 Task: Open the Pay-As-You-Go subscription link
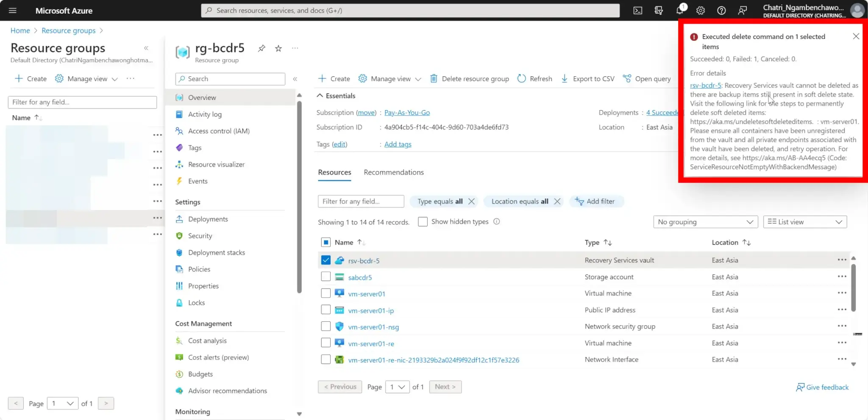click(x=407, y=113)
